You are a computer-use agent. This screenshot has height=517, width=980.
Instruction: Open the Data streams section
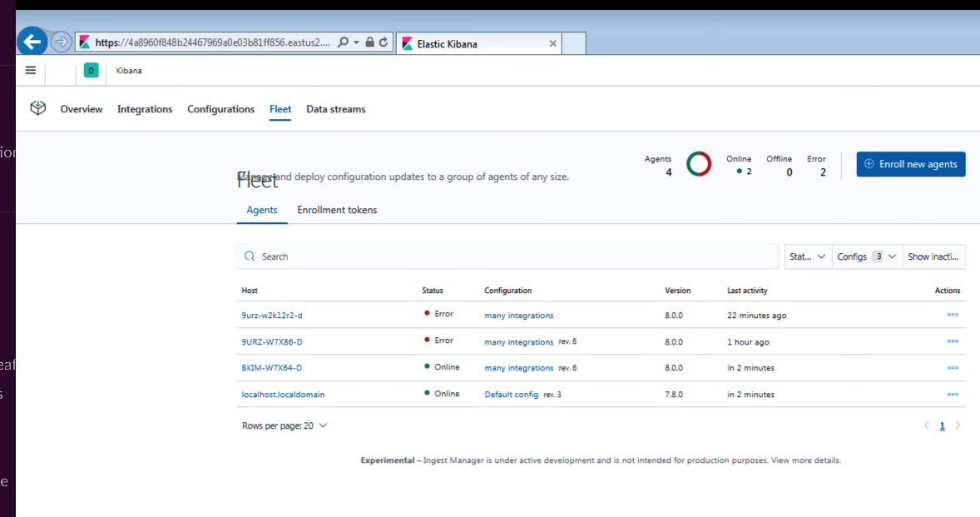(x=335, y=109)
